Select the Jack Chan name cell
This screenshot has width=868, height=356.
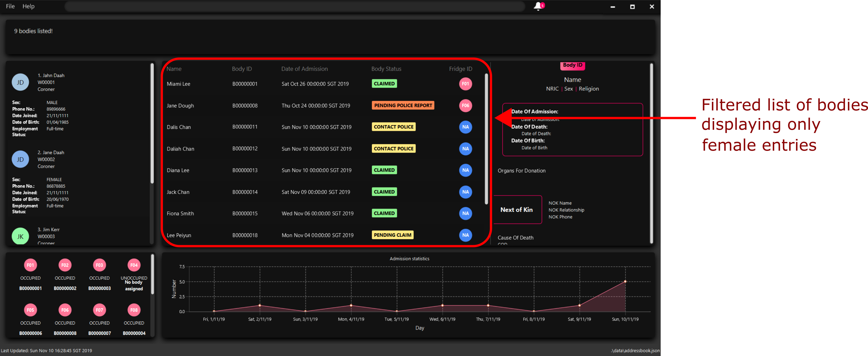178,192
